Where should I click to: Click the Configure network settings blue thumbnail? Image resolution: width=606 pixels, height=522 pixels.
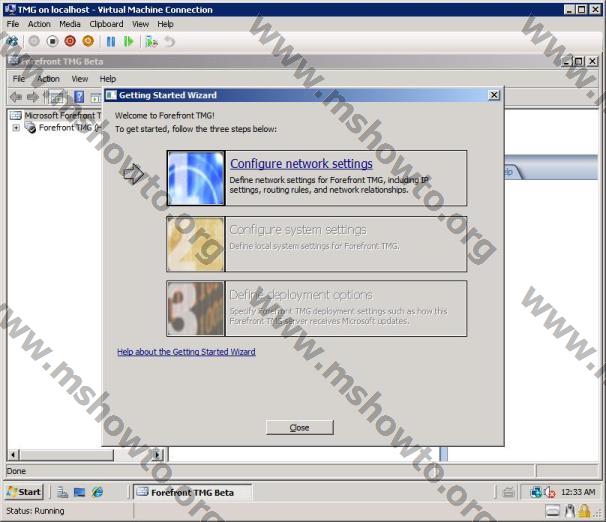pos(196,178)
